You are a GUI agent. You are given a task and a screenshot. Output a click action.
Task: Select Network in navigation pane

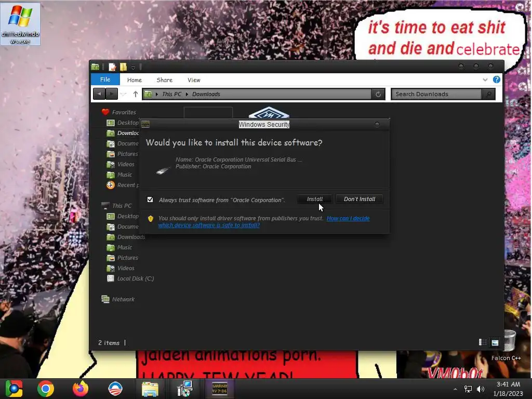pyautogui.click(x=123, y=299)
